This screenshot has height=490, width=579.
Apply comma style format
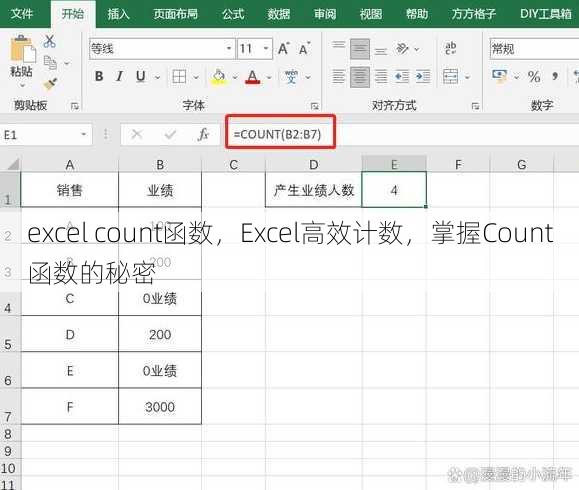click(x=555, y=77)
